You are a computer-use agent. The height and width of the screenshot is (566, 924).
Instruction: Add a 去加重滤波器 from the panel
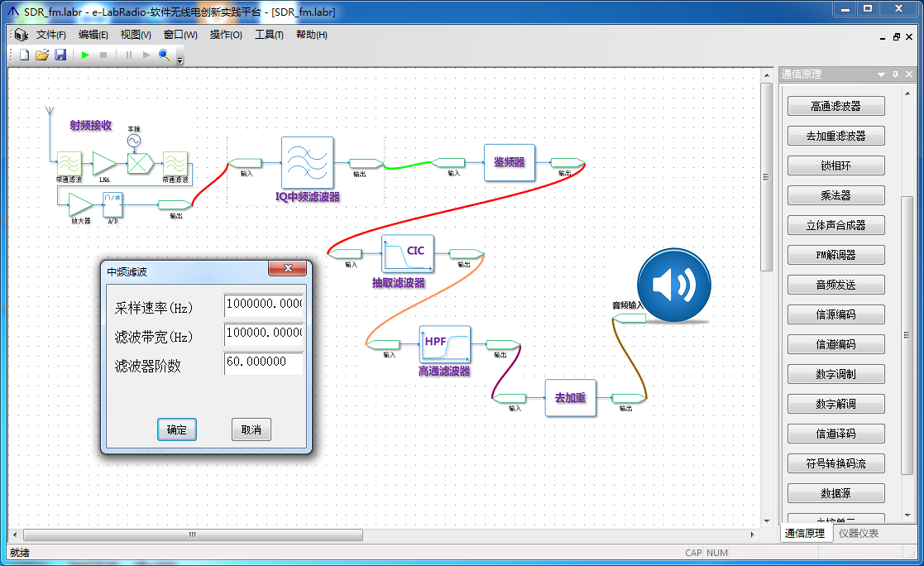[835, 136]
